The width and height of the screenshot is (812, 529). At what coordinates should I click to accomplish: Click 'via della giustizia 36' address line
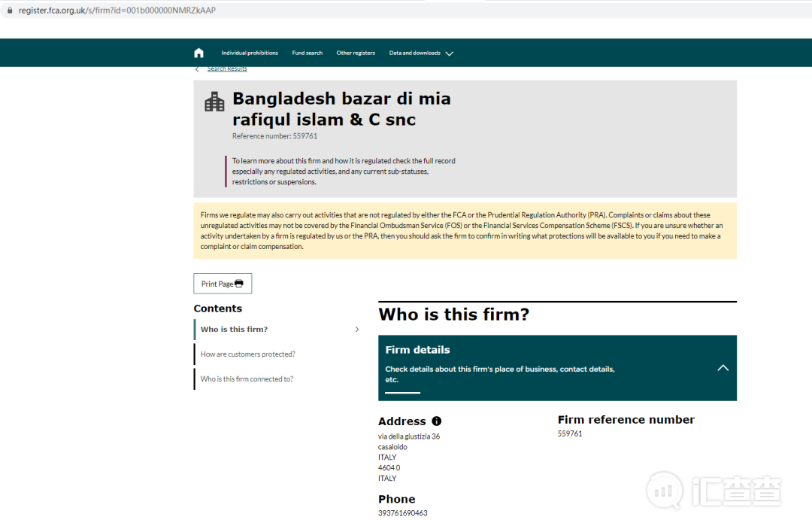pos(408,436)
